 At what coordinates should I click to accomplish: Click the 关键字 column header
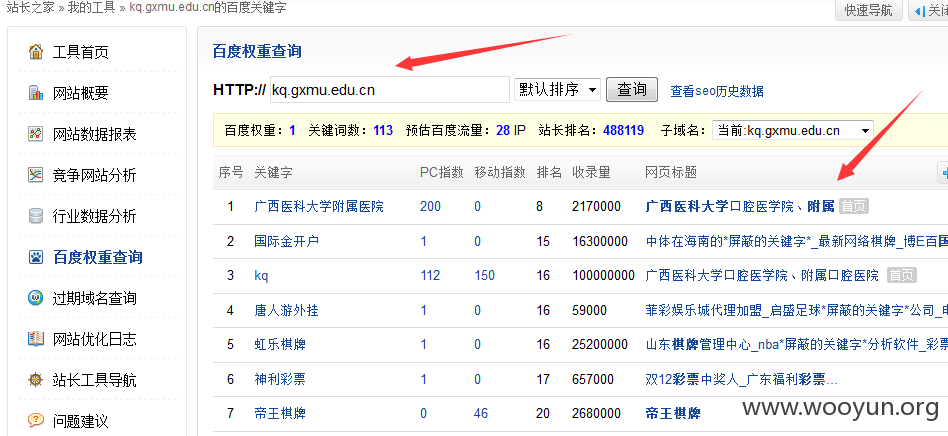(273, 172)
